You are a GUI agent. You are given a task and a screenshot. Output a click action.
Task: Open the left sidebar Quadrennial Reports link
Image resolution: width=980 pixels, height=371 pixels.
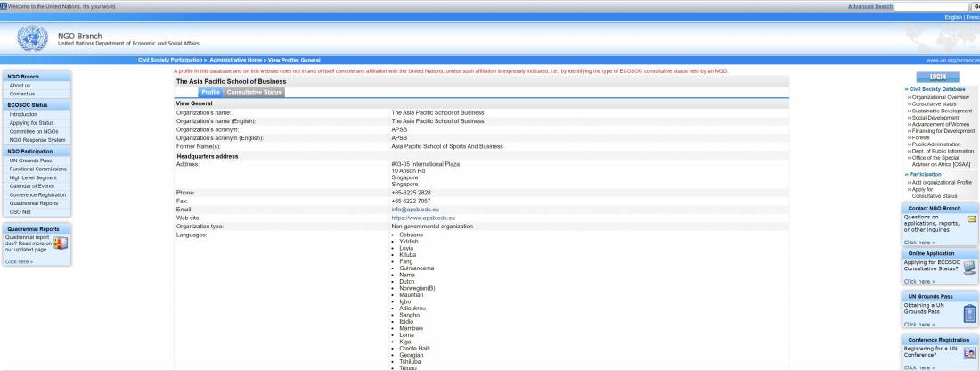(x=33, y=203)
